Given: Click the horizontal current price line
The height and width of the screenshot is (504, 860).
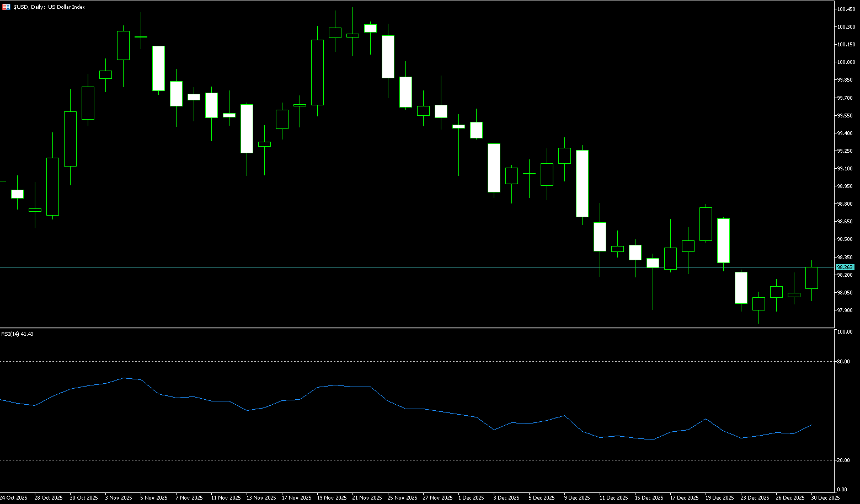Looking at the screenshot, I should (x=386, y=267).
